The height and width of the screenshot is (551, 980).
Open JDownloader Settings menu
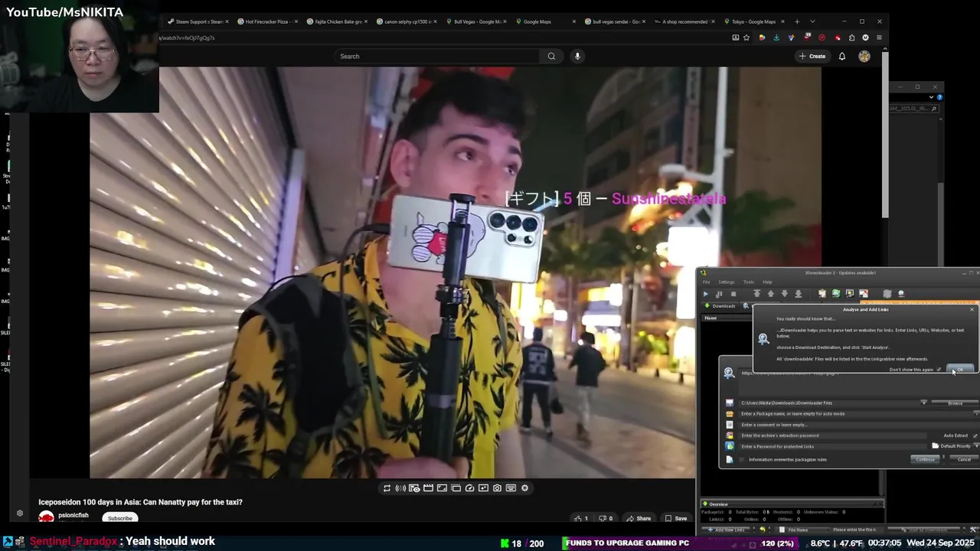[726, 282]
